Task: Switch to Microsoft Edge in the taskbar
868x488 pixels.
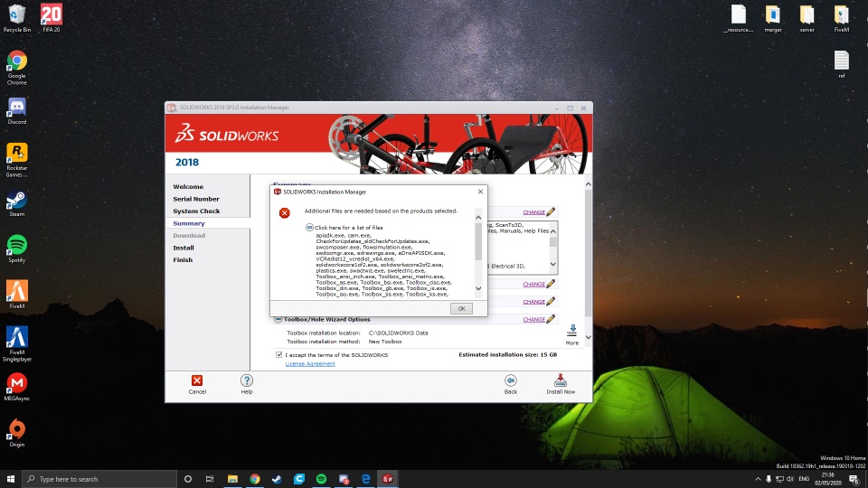Action: point(365,479)
